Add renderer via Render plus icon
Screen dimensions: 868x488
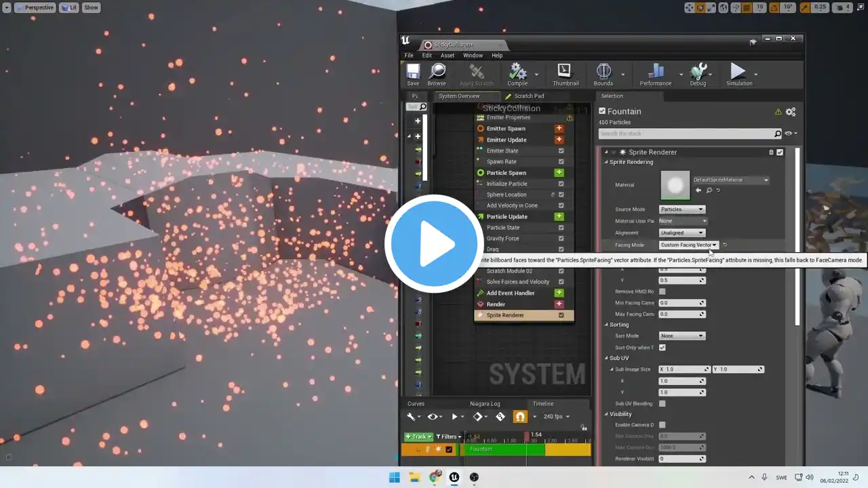(559, 304)
